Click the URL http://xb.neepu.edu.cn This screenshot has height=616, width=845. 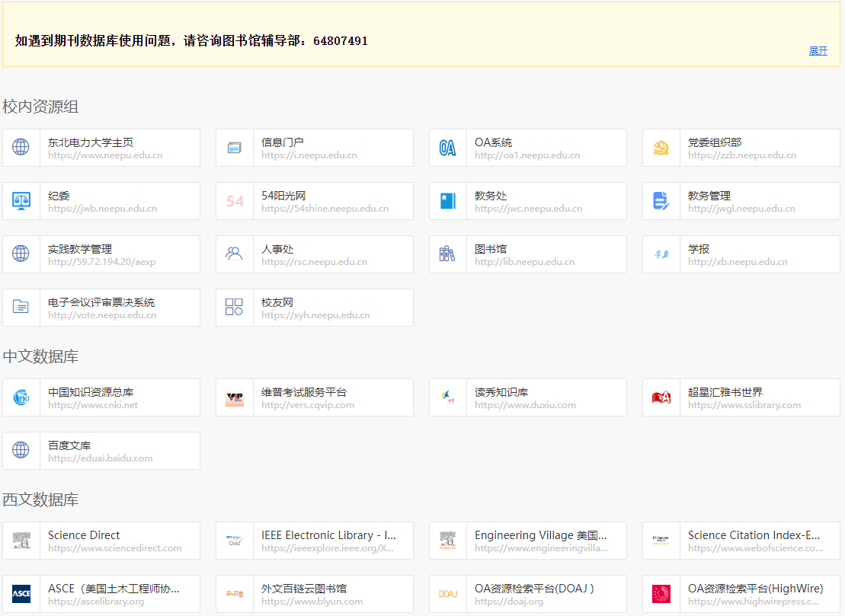click(x=738, y=262)
